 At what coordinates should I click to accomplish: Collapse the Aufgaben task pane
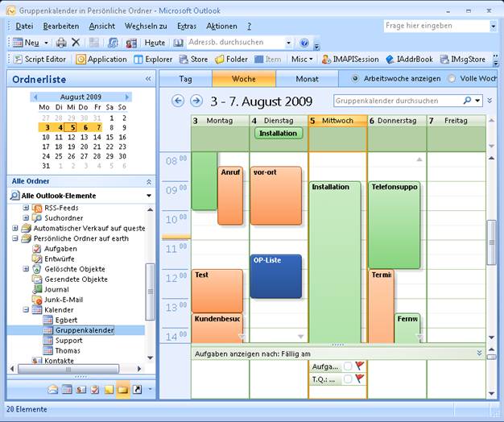click(x=479, y=354)
